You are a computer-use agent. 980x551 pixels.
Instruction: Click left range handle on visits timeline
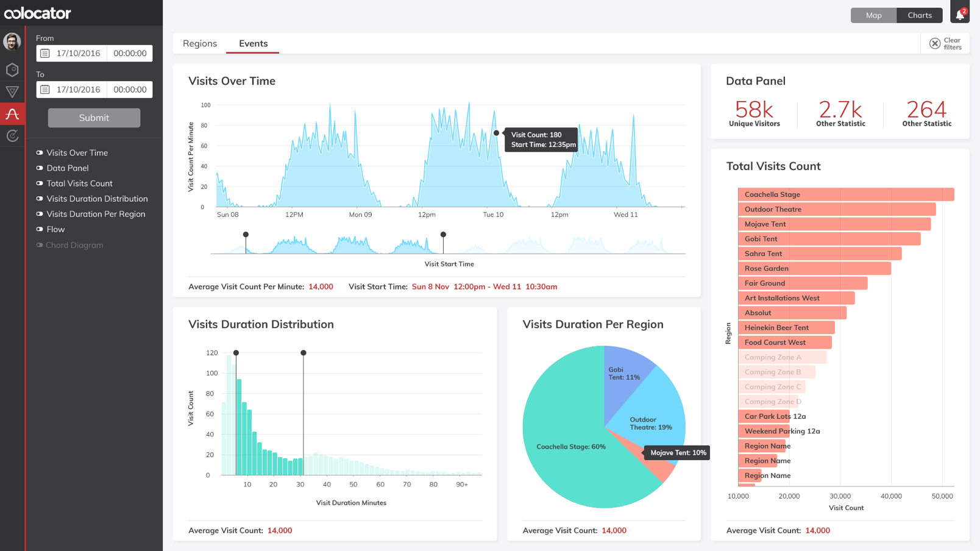[246, 235]
